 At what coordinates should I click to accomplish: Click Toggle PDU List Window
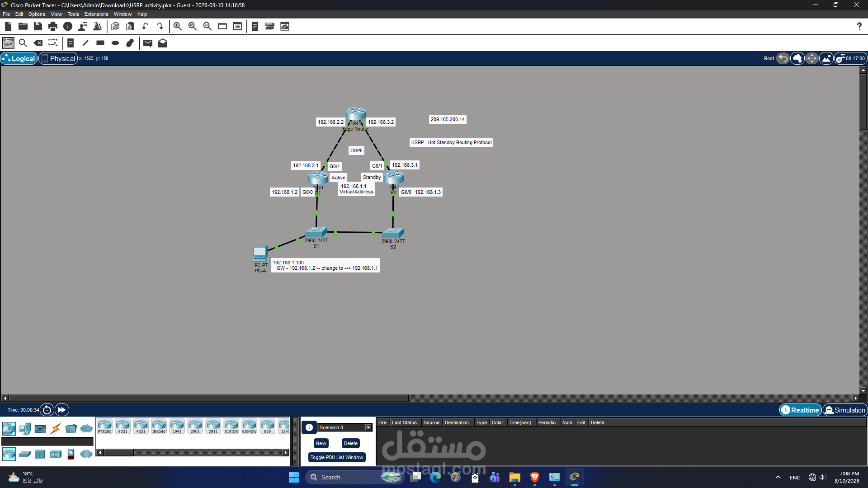pyautogui.click(x=337, y=457)
